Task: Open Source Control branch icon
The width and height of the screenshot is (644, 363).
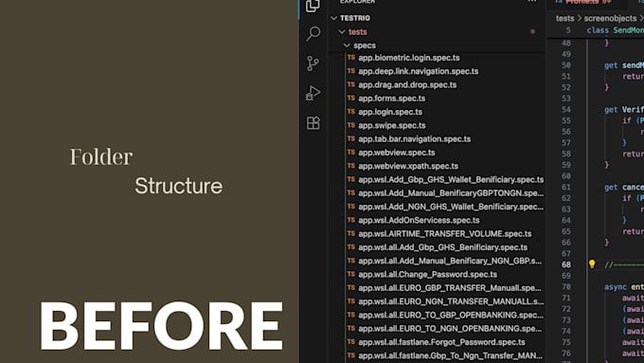Action: [x=313, y=64]
